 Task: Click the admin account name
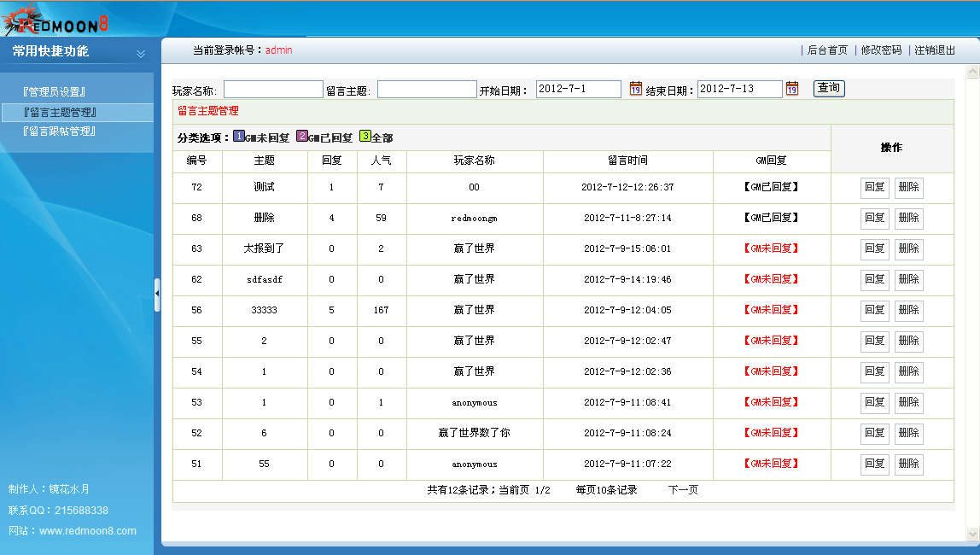(279, 50)
